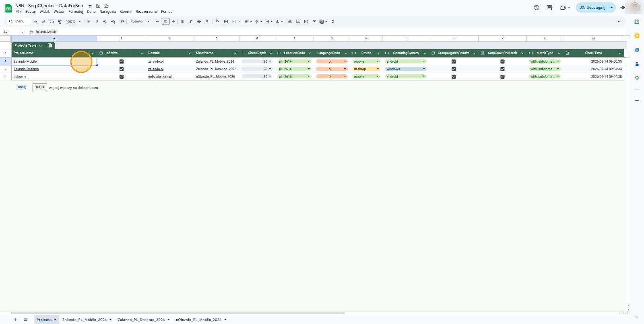Open the Roboto font dropdown

(140, 22)
